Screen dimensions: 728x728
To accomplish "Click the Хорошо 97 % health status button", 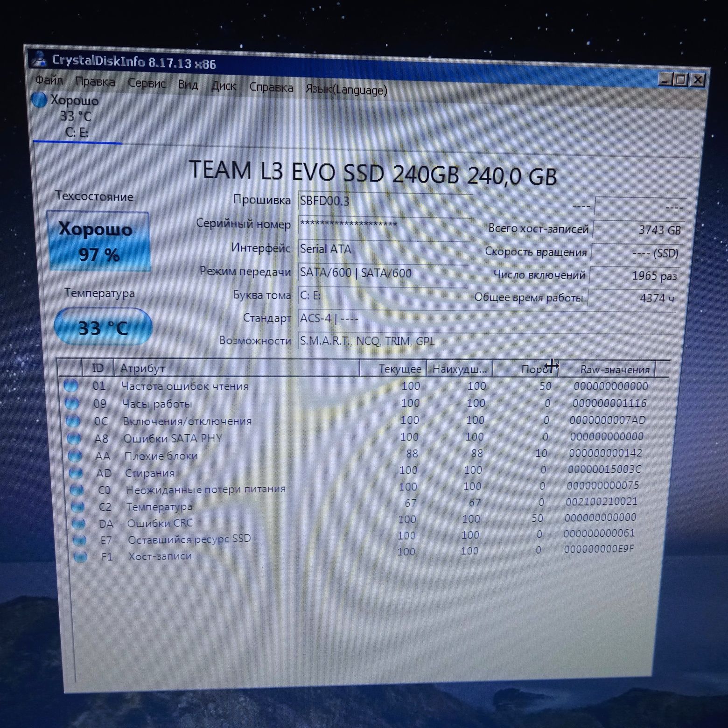I will point(99,241).
